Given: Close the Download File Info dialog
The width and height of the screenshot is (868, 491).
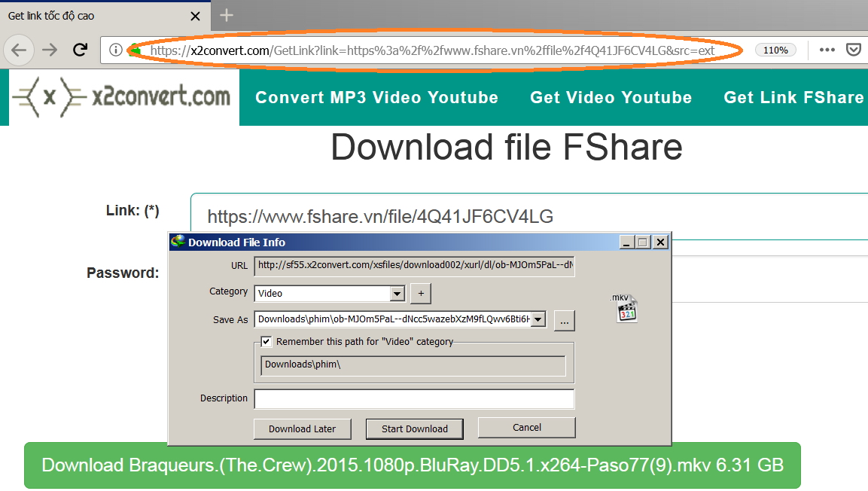Looking at the screenshot, I should tap(660, 242).
